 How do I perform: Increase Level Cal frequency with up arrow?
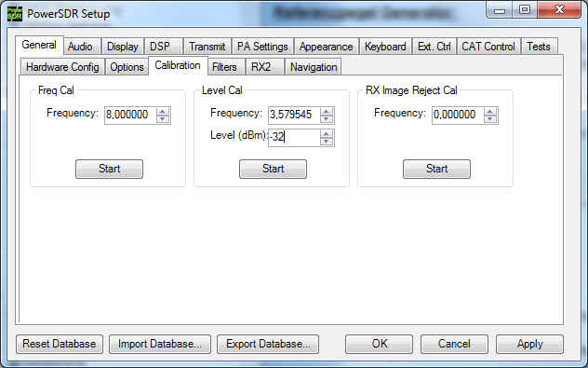327,112
